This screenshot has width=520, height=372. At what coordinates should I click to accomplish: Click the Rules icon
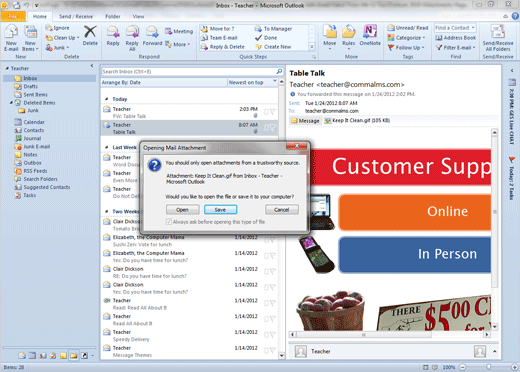tap(348, 32)
